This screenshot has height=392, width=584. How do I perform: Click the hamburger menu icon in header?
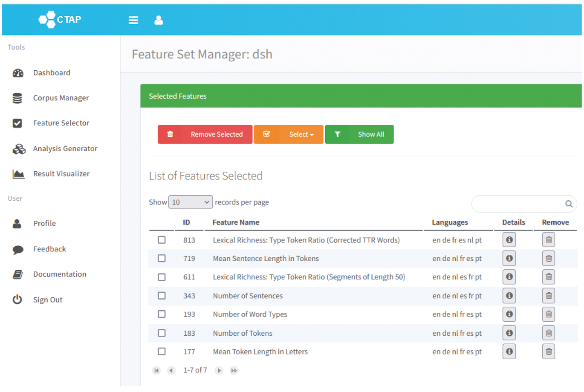pyautogui.click(x=133, y=20)
